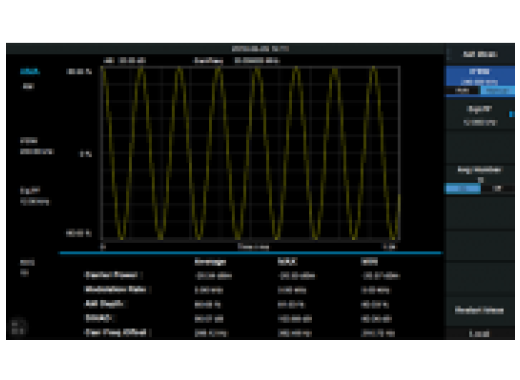Click the SINAD row label
Screen dimensions: 520x380
[98, 318]
